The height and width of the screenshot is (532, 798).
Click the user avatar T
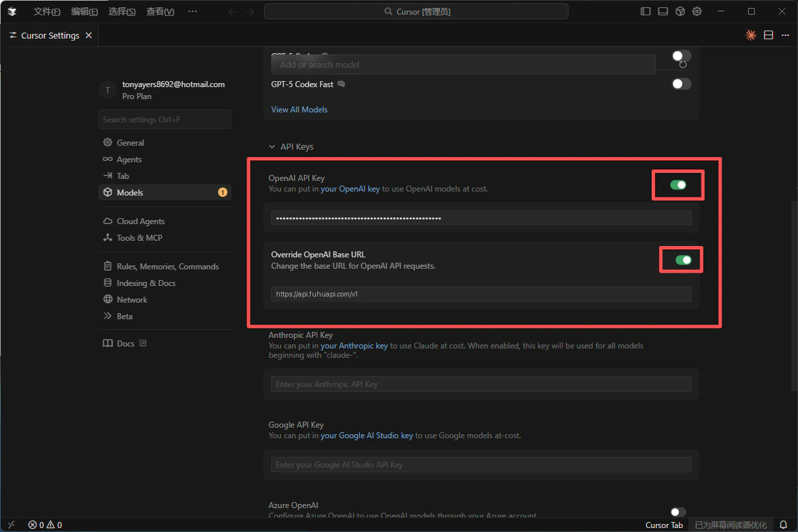pos(108,90)
